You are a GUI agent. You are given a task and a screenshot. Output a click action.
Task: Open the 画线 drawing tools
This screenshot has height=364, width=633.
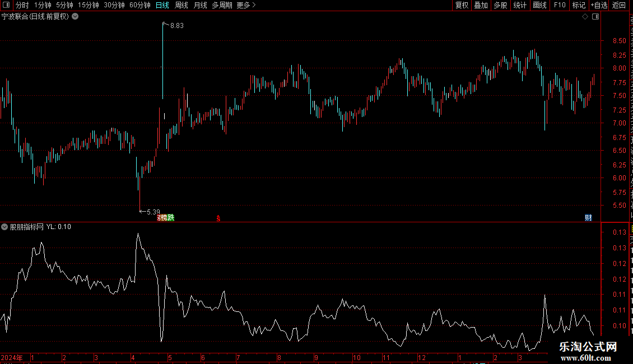[540, 5]
